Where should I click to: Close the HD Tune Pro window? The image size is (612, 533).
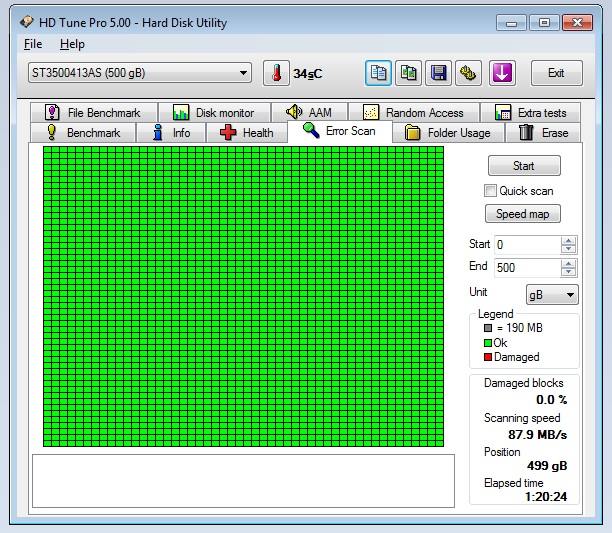(578, 23)
